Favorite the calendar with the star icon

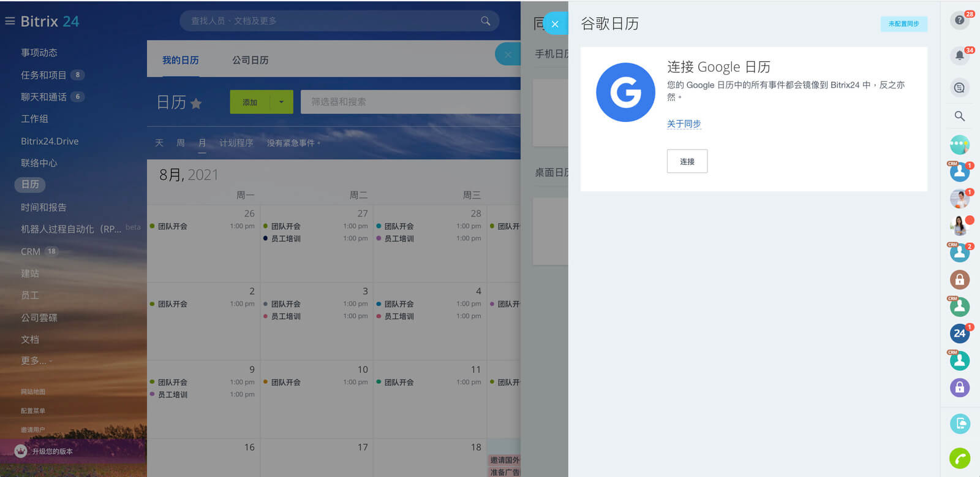pyautogui.click(x=196, y=103)
